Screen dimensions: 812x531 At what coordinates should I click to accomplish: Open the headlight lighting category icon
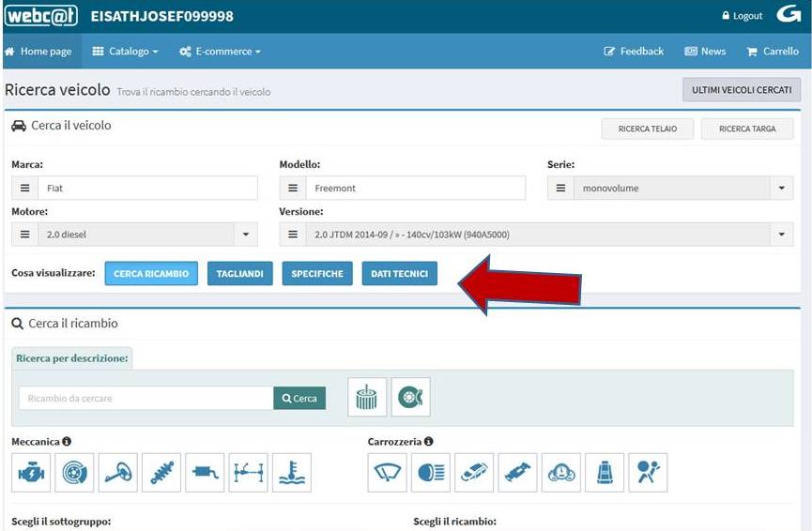[x=431, y=473]
